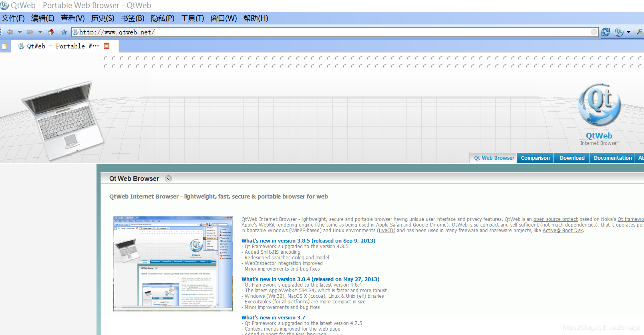This screenshot has width=644, height=335.
Task: Go back using the left arrow button
Action: pos(10,32)
